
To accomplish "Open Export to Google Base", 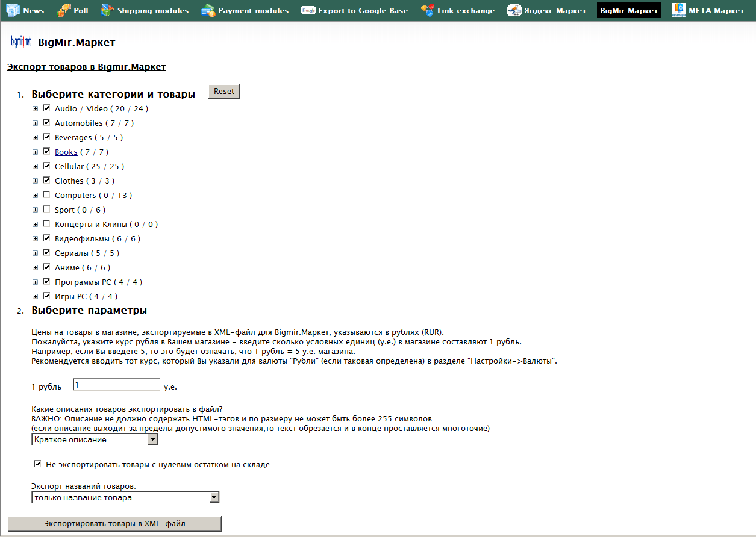I will [363, 11].
